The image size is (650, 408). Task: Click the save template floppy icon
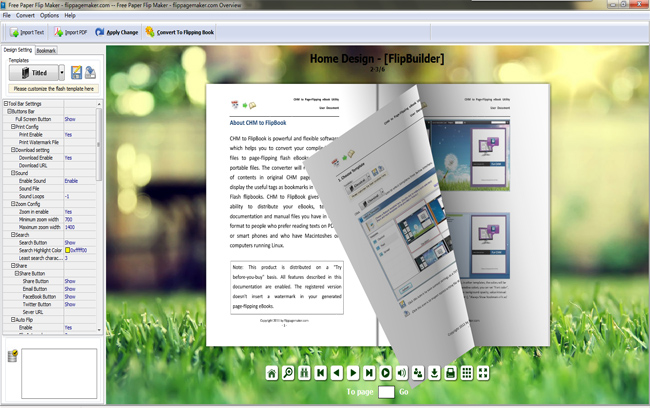tap(76, 73)
